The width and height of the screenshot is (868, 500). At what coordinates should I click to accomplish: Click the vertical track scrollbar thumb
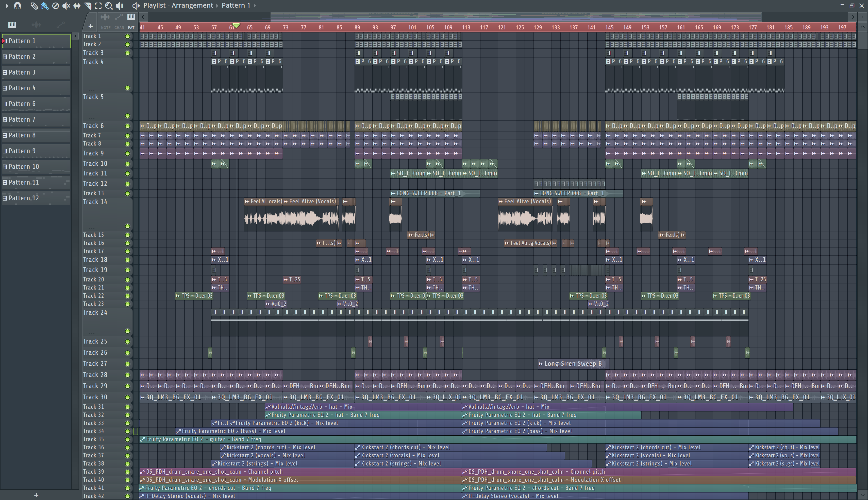862,41
